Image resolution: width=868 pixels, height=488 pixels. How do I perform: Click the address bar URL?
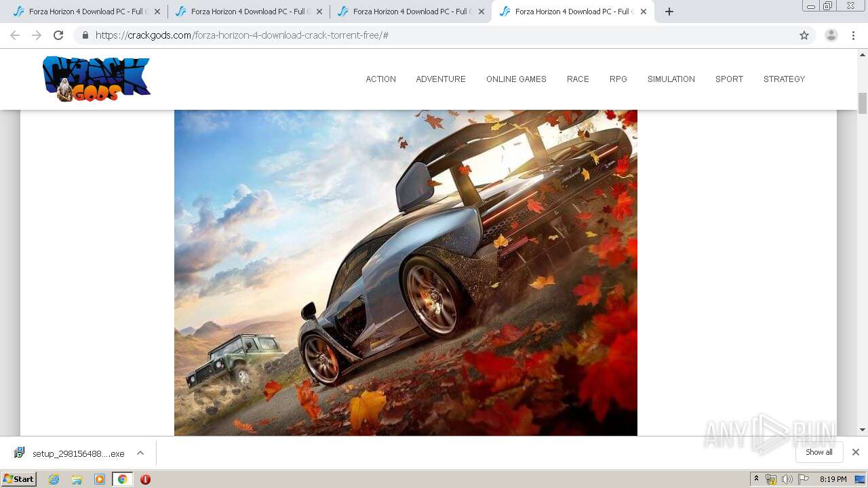click(x=242, y=35)
